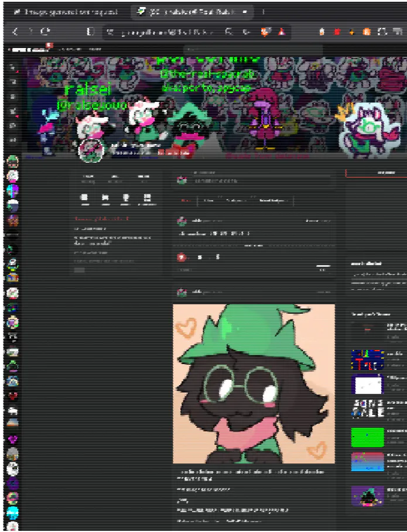Image resolution: width=407 pixels, height=532 pixels.
Task: Click the green "ralsei" banner text
Action: (88, 90)
